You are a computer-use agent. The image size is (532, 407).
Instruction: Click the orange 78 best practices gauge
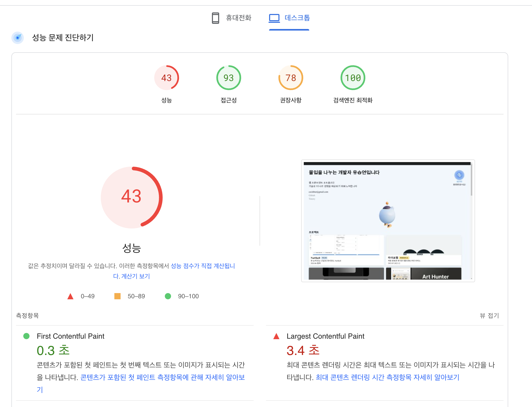point(291,78)
